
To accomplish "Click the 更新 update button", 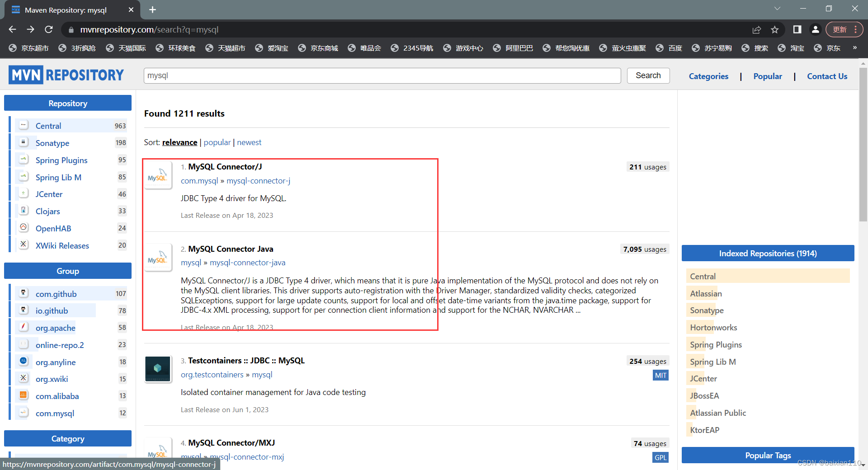I will click(844, 29).
